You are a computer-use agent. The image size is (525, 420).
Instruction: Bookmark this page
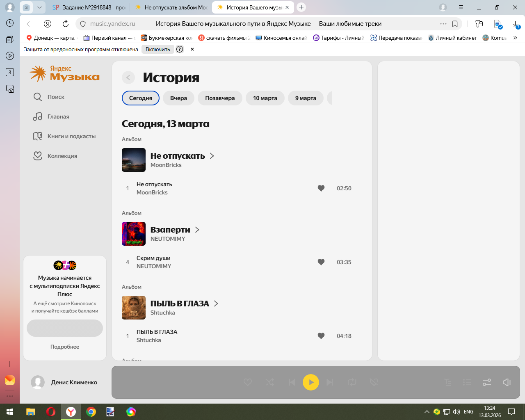(x=455, y=24)
